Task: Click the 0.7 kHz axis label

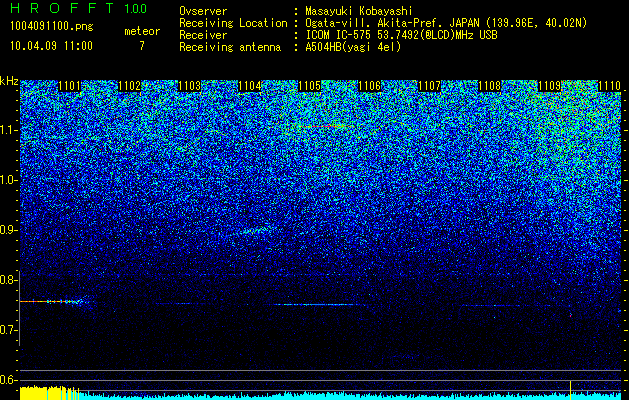Action: [x=8, y=330]
